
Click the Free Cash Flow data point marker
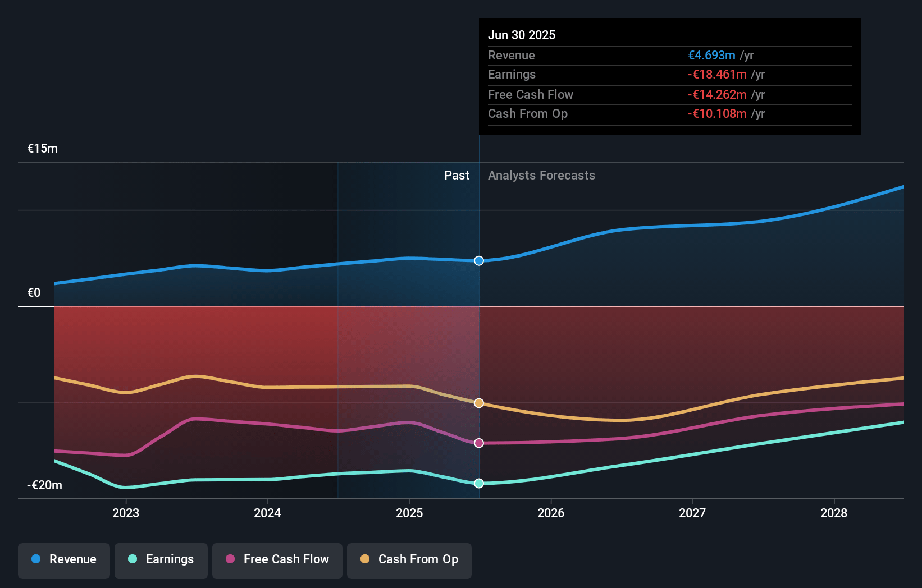479,443
